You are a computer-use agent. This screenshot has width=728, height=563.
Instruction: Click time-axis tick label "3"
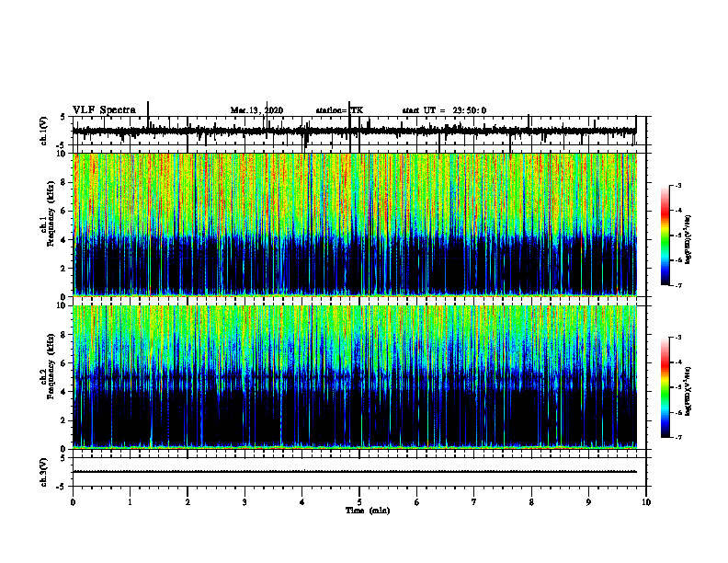[x=245, y=502]
